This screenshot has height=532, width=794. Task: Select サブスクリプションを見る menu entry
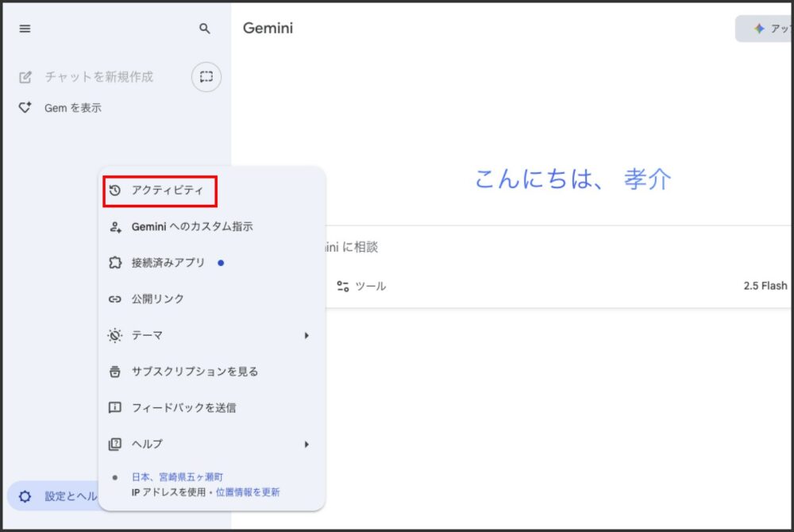click(x=195, y=372)
